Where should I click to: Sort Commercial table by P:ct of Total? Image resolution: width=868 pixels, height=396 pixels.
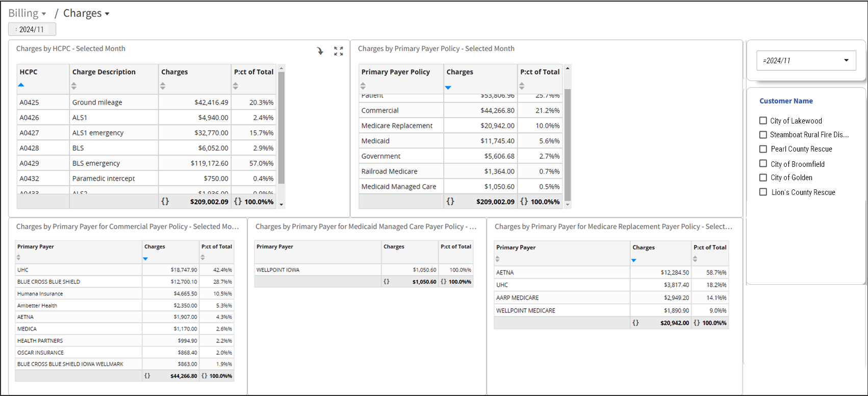click(x=203, y=257)
